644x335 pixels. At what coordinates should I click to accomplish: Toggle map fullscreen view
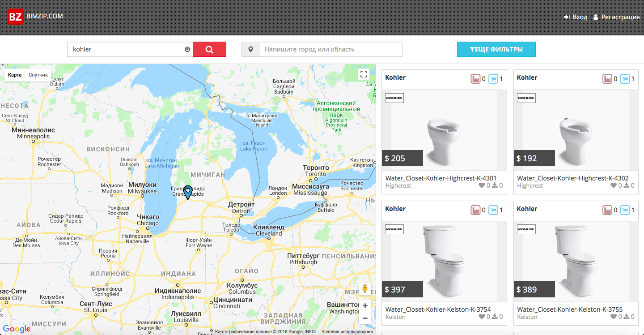(x=364, y=74)
